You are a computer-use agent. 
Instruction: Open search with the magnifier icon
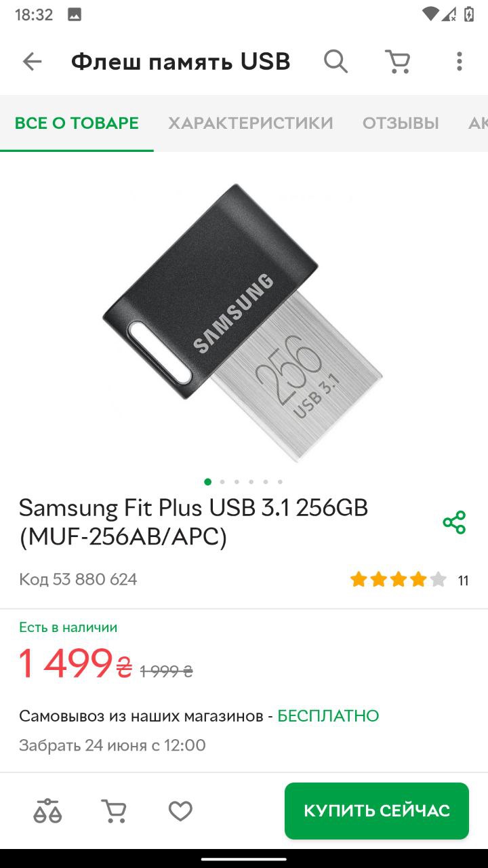pyautogui.click(x=335, y=62)
